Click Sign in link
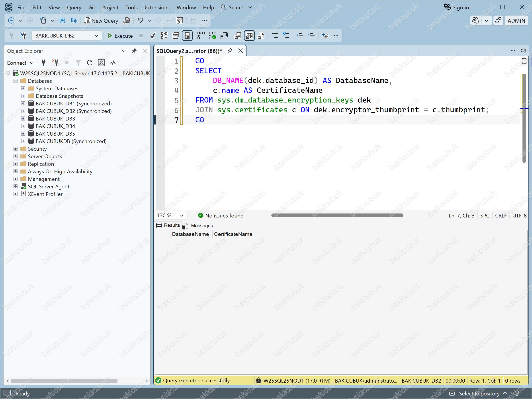The image size is (532, 399). 456,8
